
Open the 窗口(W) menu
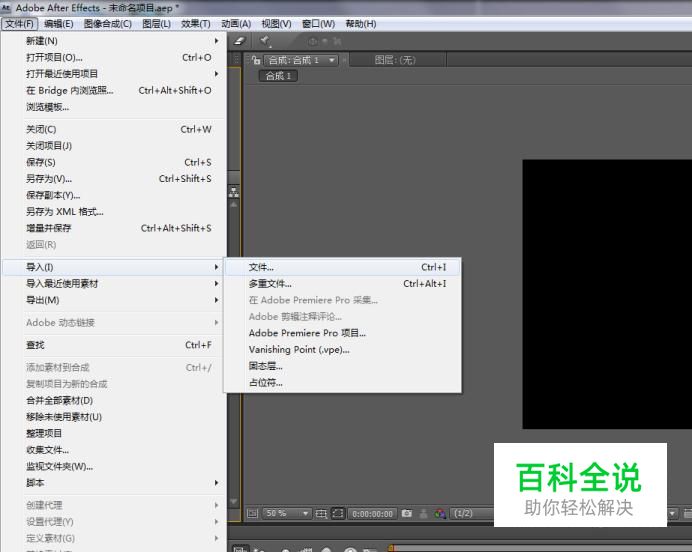coord(318,24)
